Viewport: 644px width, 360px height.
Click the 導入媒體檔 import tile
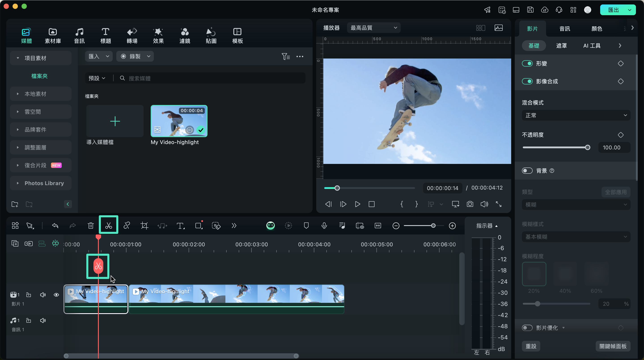115,121
